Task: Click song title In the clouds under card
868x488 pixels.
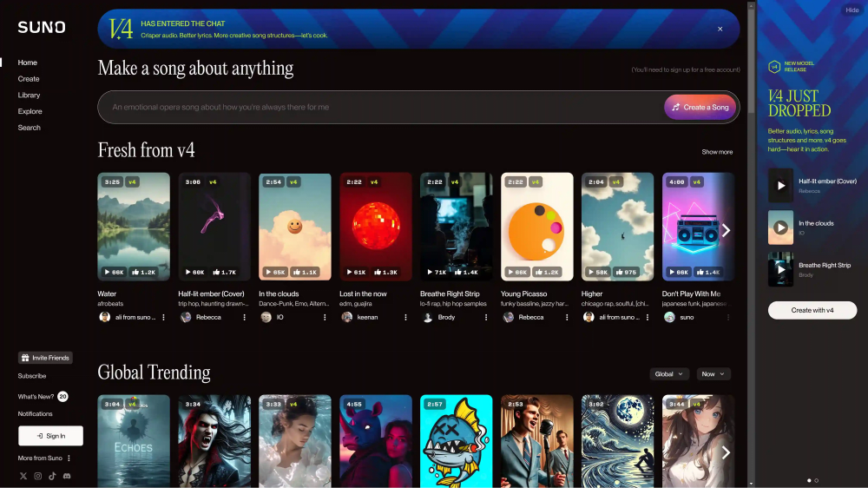Action: [x=279, y=293]
